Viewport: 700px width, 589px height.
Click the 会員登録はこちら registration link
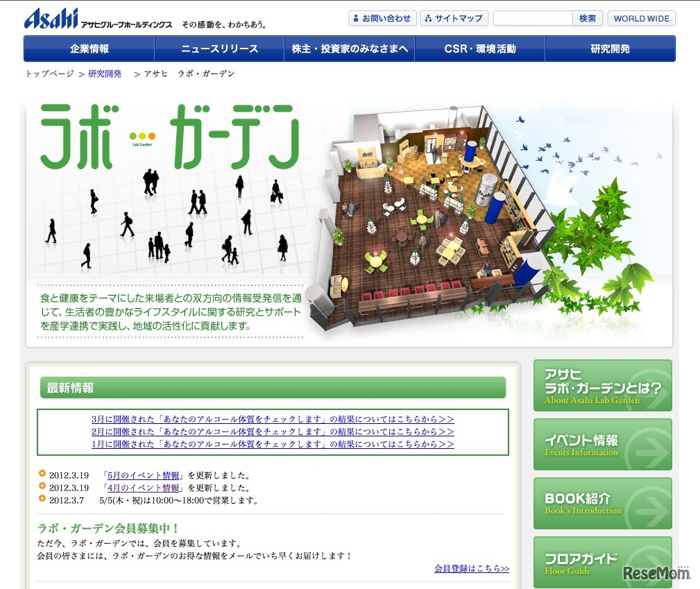[x=472, y=568]
